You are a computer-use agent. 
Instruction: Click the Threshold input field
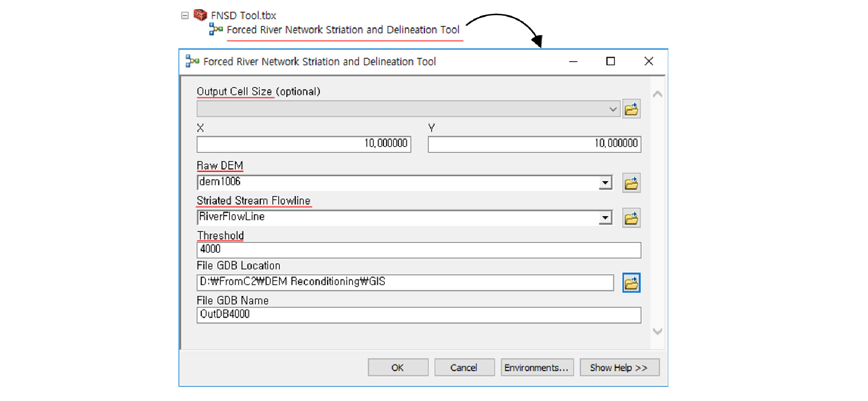pyautogui.click(x=418, y=250)
